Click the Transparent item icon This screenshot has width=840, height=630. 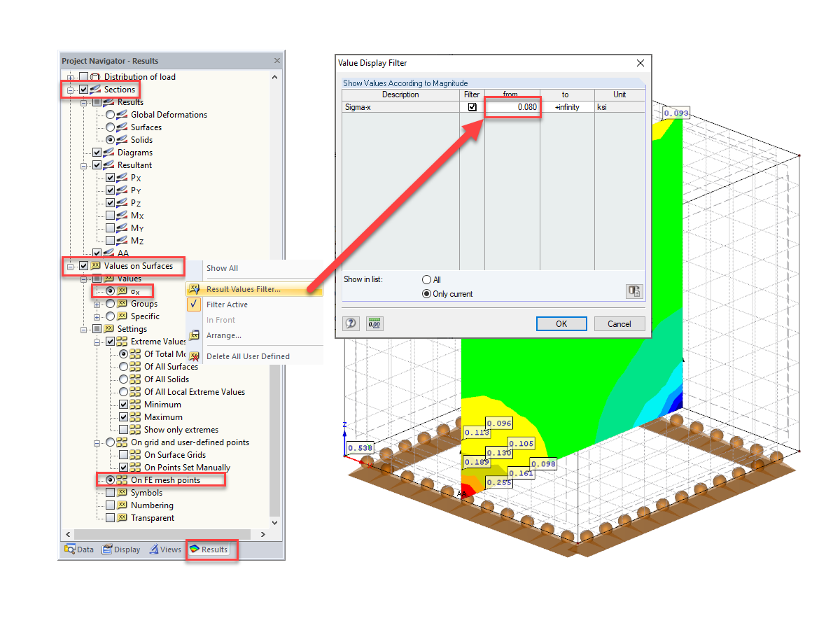[122, 518]
